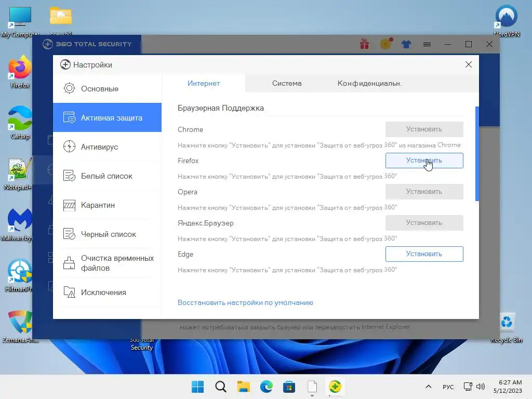The width and height of the screenshot is (532, 399).
Task: Open the Карантин section
Action: (107, 205)
